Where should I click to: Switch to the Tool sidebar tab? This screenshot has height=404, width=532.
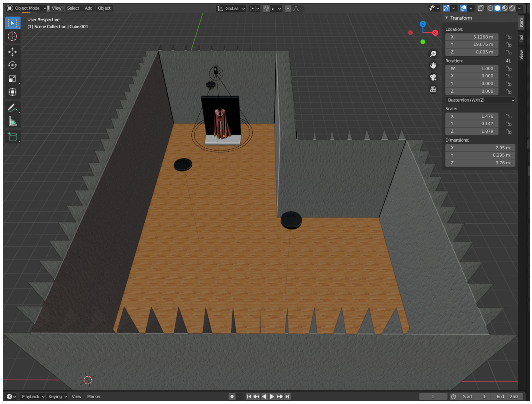[521, 39]
